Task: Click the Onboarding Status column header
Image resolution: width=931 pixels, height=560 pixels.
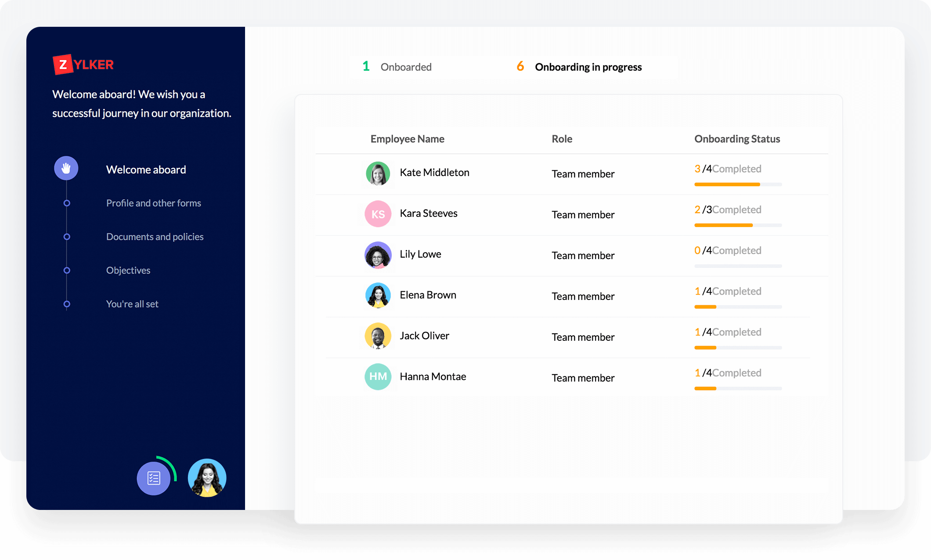Action: pos(737,139)
